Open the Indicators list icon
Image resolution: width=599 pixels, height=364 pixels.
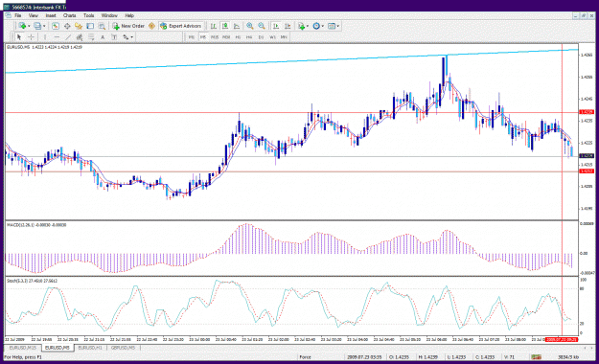301,26
